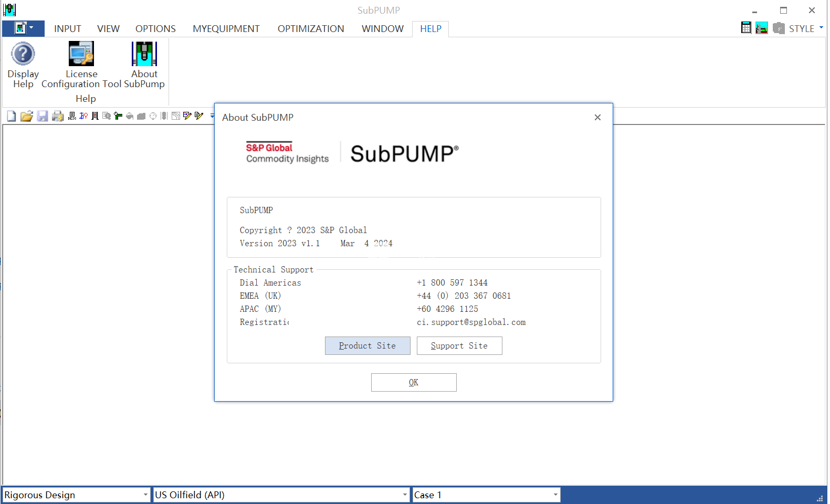
Task: Switch to the VIEW ribbon tab
Action: click(108, 29)
